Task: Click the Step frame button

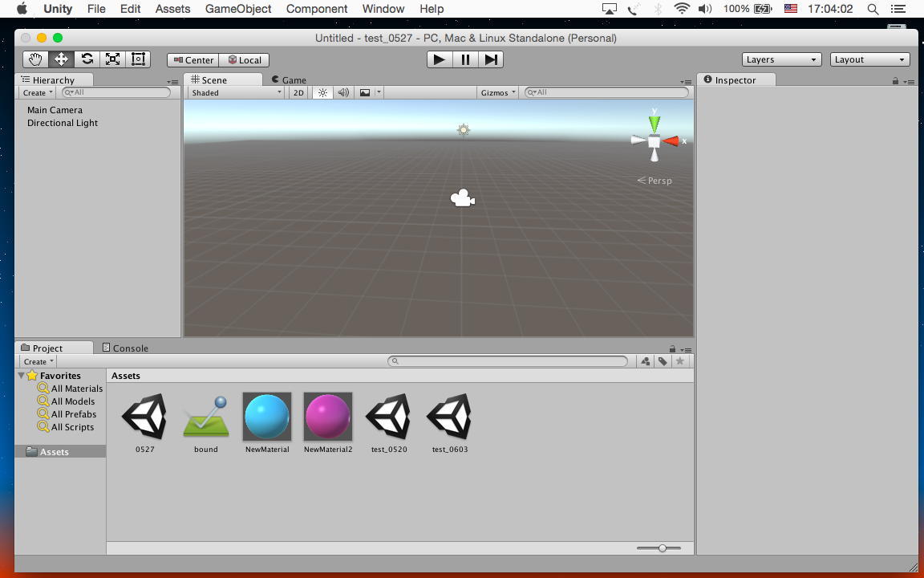Action: pyautogui.click(x=491, y=59)
